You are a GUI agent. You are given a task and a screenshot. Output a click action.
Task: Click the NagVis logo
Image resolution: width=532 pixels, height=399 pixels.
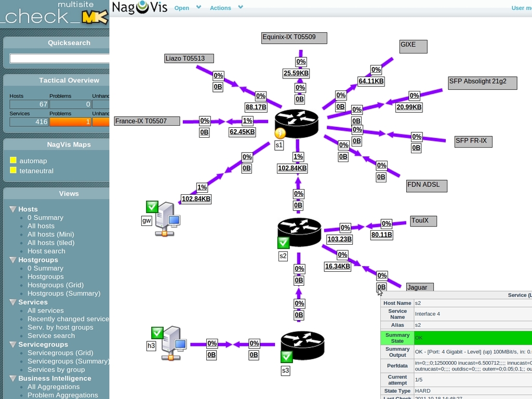coord(140,7)
